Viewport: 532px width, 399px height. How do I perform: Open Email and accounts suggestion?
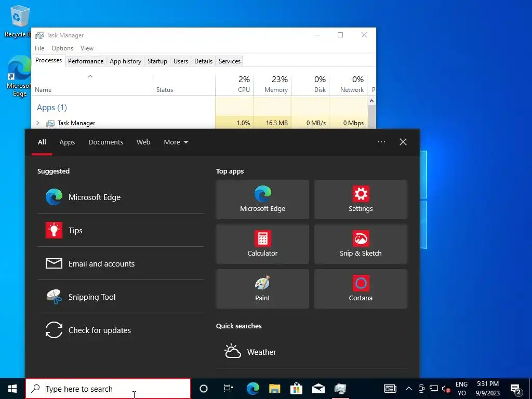coord(121,263)
